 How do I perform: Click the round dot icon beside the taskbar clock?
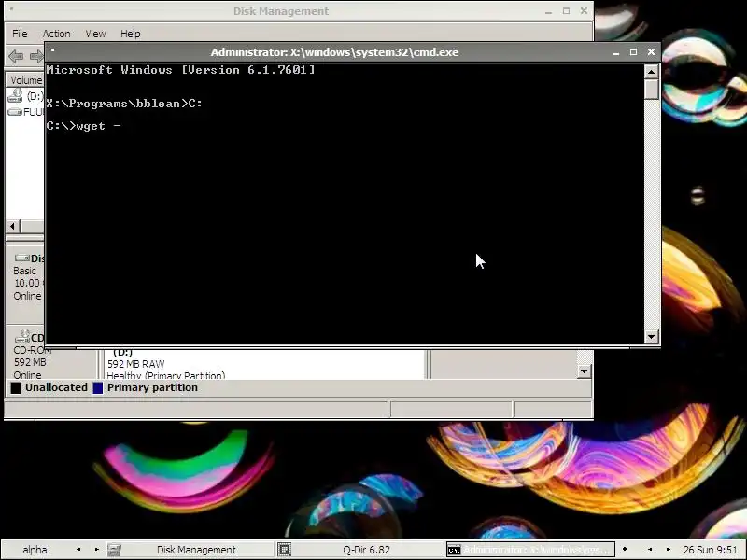(625, 549)
